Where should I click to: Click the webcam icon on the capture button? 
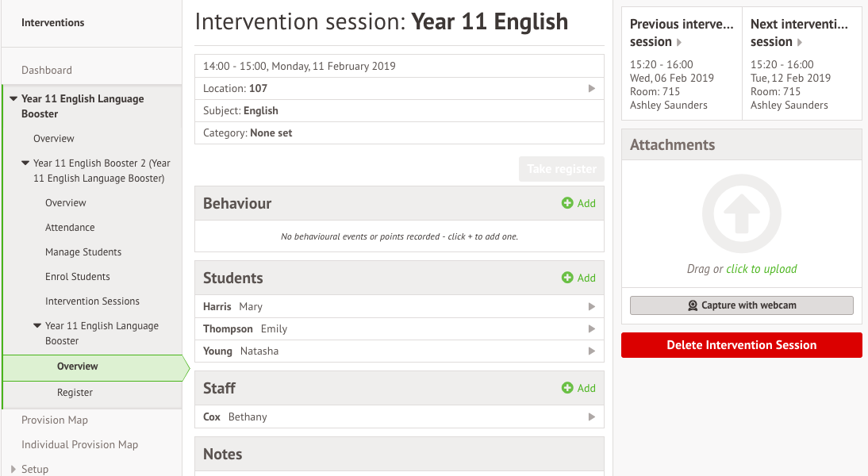pos(693,305)
